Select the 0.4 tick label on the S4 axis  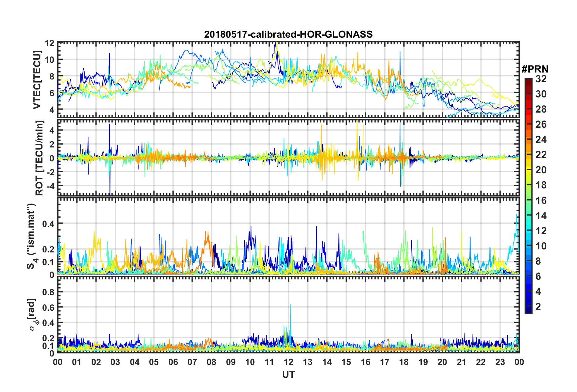pyautogui.click(x=48, y=224)
